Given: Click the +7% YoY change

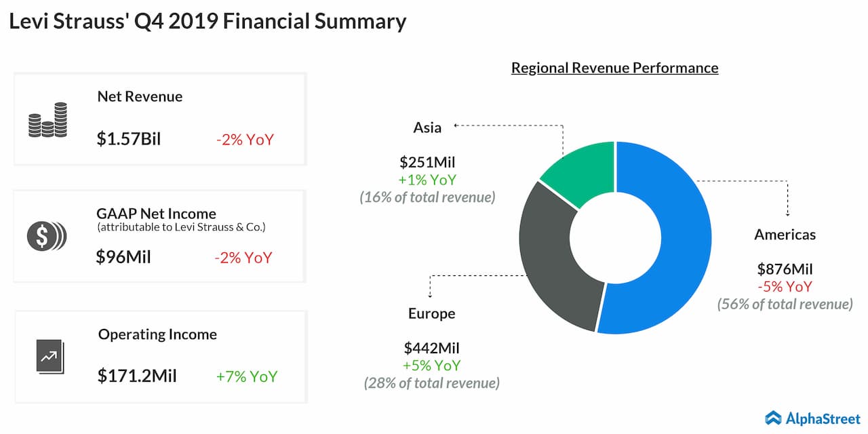Looking at the screenshot, I should coord(247,376).
